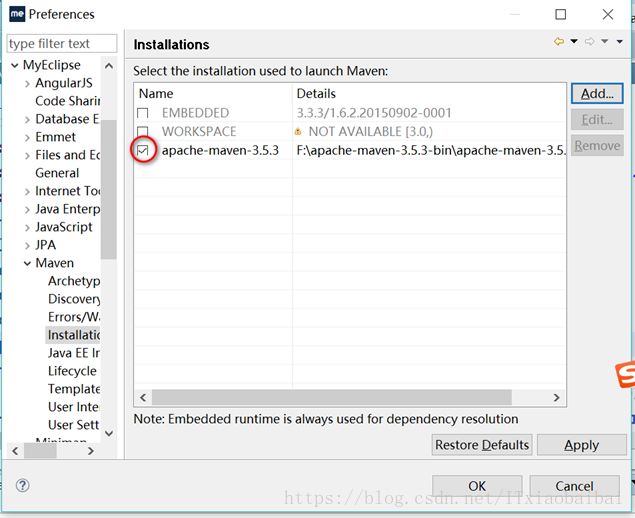This screenshot has width=635, height=518.
Task: Open the forward history dropdown arrow
Action: point(605,41)
